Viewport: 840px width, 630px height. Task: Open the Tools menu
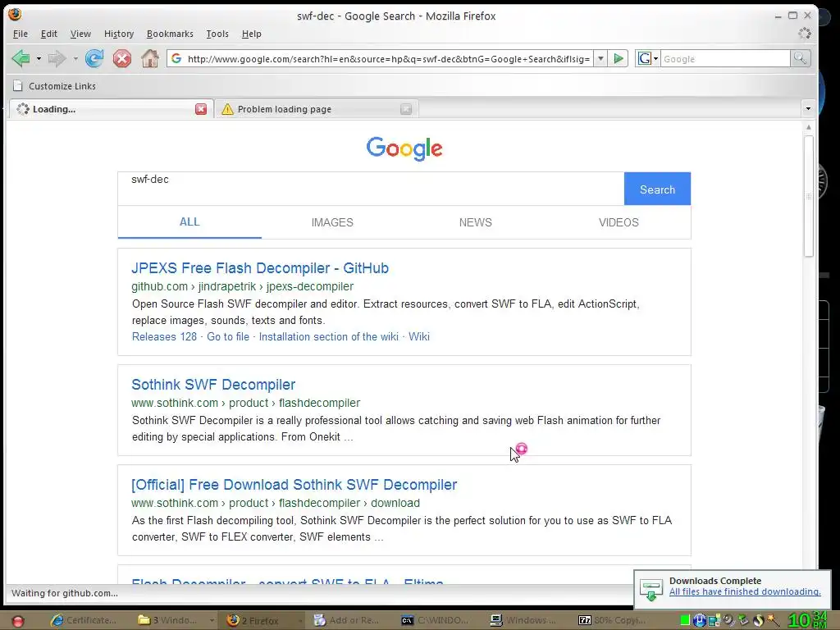coord(217,34)
